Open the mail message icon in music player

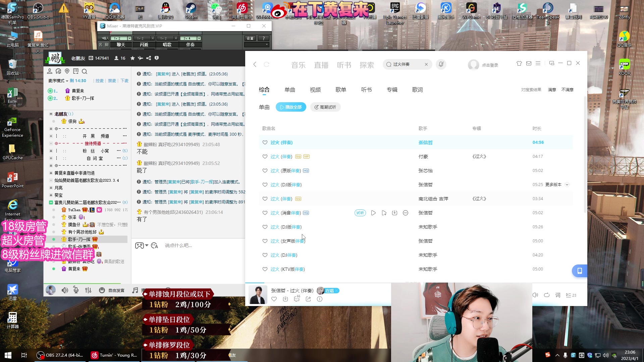tap(529, 63)
